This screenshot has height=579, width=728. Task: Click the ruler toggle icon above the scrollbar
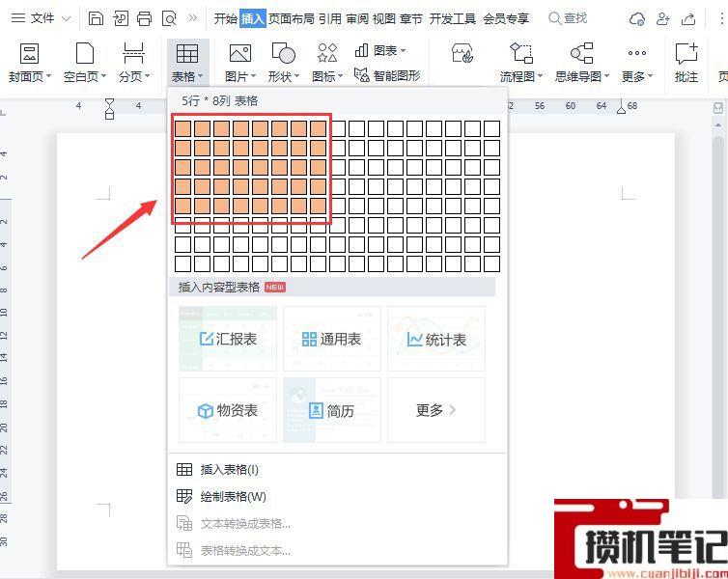(x=718, y=108)
